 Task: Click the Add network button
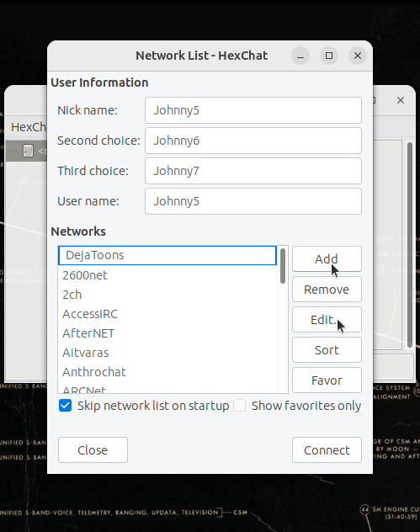pos(327,259)
